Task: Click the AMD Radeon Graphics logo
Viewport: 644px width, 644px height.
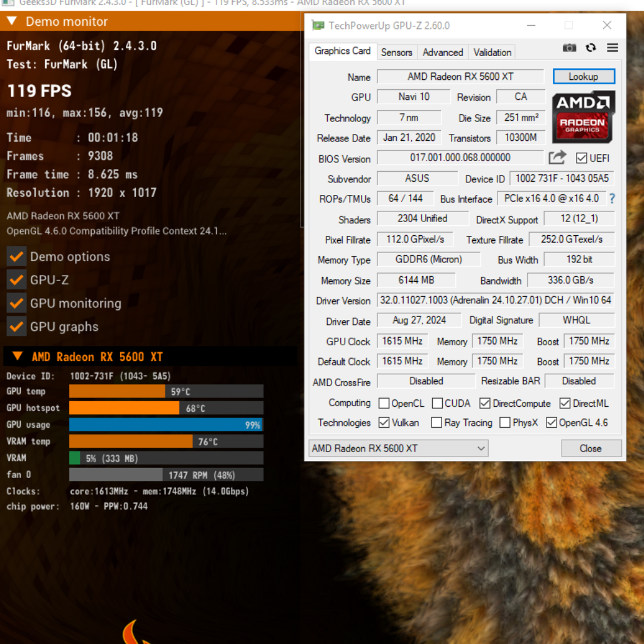Action: pyautogui.click(x=583, y=116)
